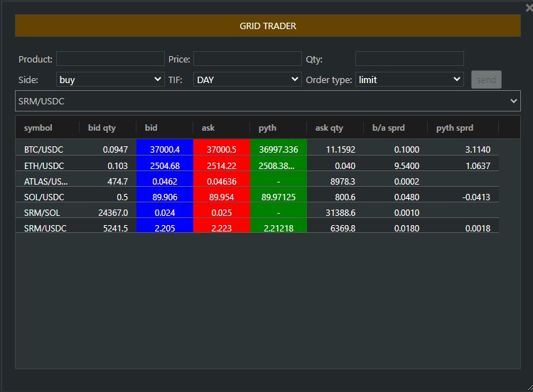
Task: Click the ETH bid cell 2504.68
Action: tap(165, 163)
